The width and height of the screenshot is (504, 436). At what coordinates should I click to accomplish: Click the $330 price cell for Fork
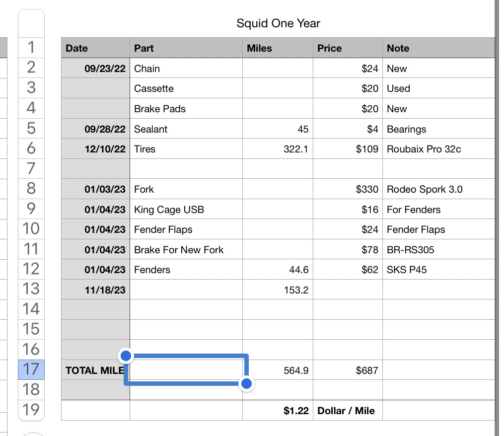(x=348, y=189)
